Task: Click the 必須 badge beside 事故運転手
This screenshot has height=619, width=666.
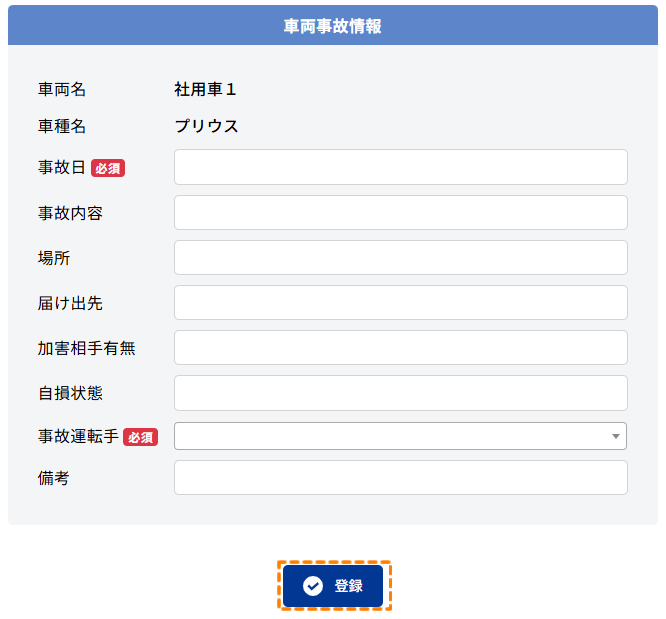Action: point(140,437)
